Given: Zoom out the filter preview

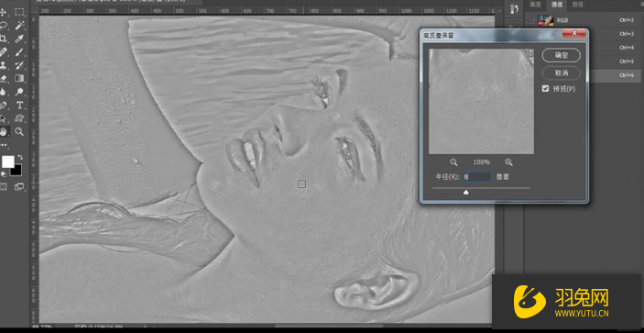Looking at the screenshot, I should 453,162.
